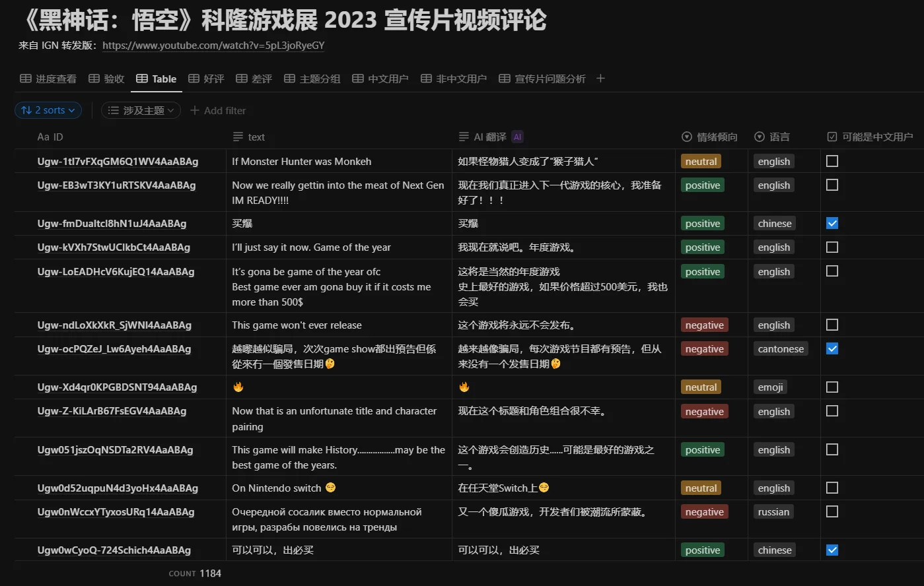Click the purple AI badge icon

(517, 137)
